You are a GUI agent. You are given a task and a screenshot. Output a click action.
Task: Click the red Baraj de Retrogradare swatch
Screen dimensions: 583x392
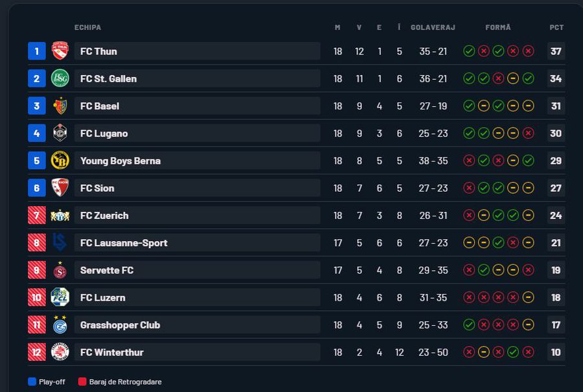(82, 382)
